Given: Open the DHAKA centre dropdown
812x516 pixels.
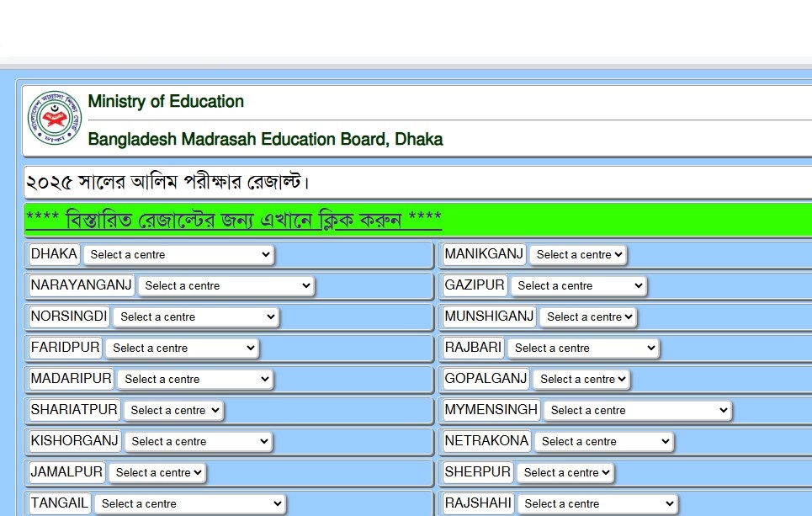Looking at the screenshot, I should click(178, 254).
